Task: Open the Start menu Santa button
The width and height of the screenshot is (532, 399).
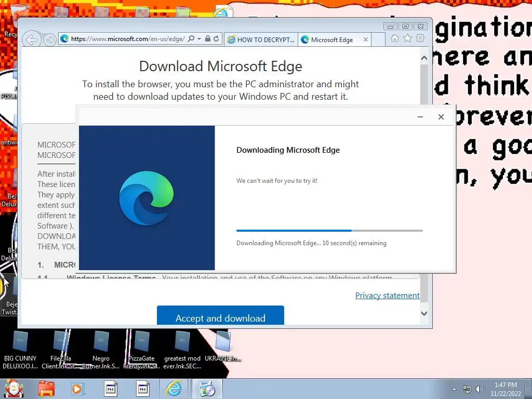Action: (14, 389)
